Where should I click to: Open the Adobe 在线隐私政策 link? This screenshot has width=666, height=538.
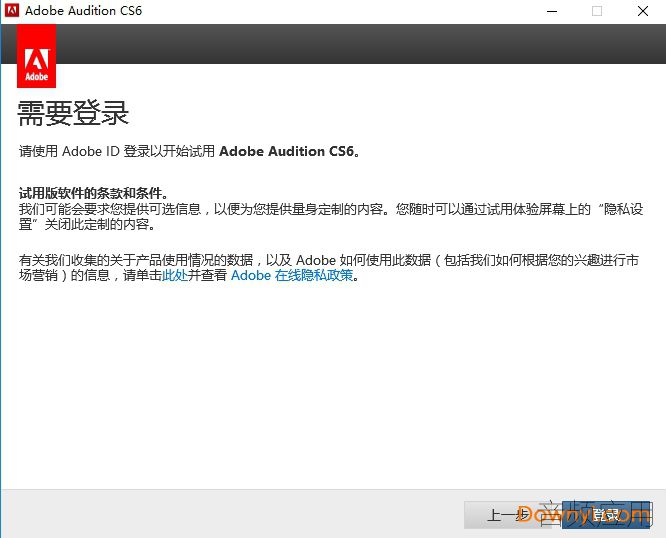click(x=292, y=276)
